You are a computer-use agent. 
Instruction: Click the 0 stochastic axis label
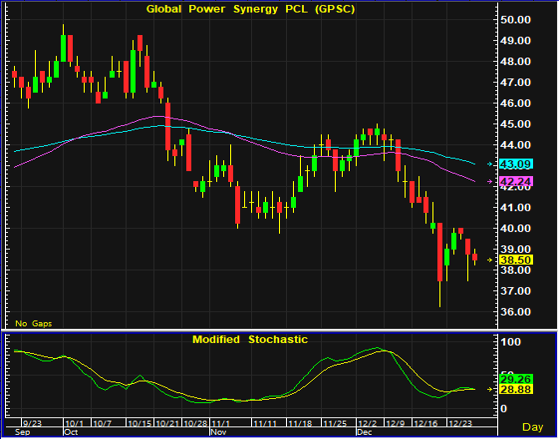tap(503, 408)
